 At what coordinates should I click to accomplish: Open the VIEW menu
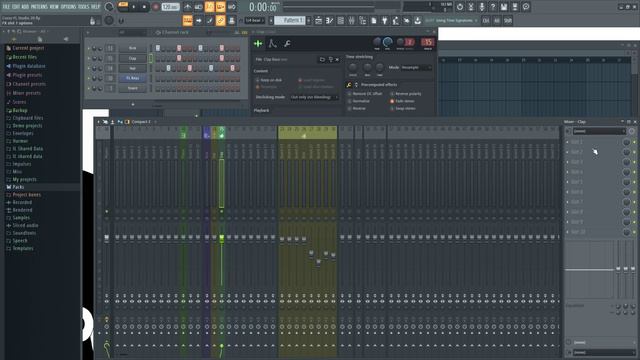tap(54, 7)
